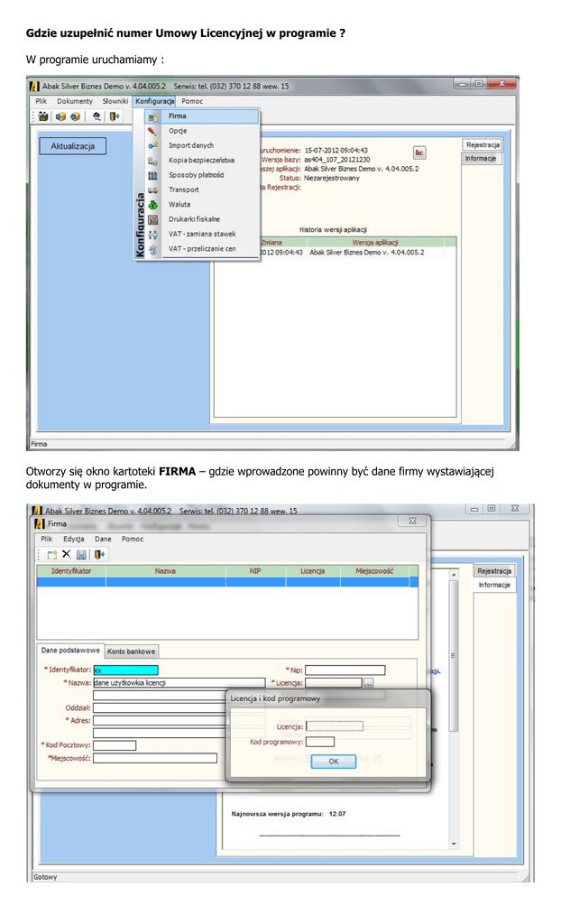
Task: Open Opcje from the Konfiguracja menu
Action: click(178, 131)
